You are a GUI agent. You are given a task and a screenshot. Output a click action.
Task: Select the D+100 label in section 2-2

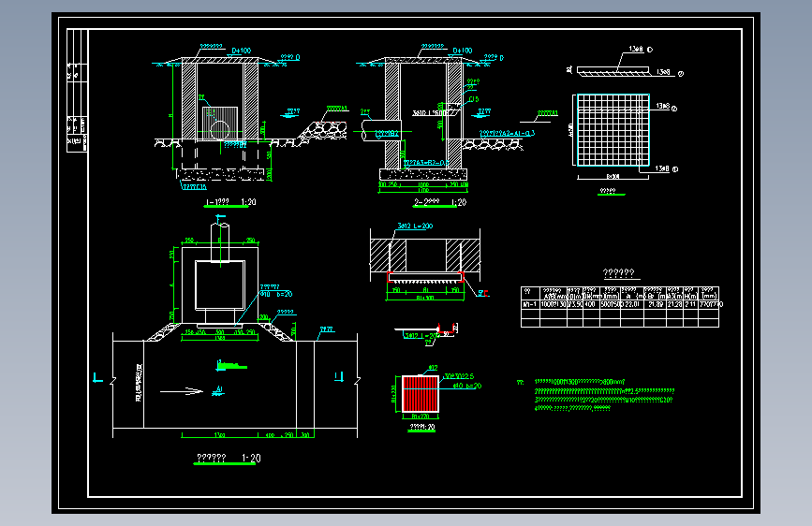(463, 51)
